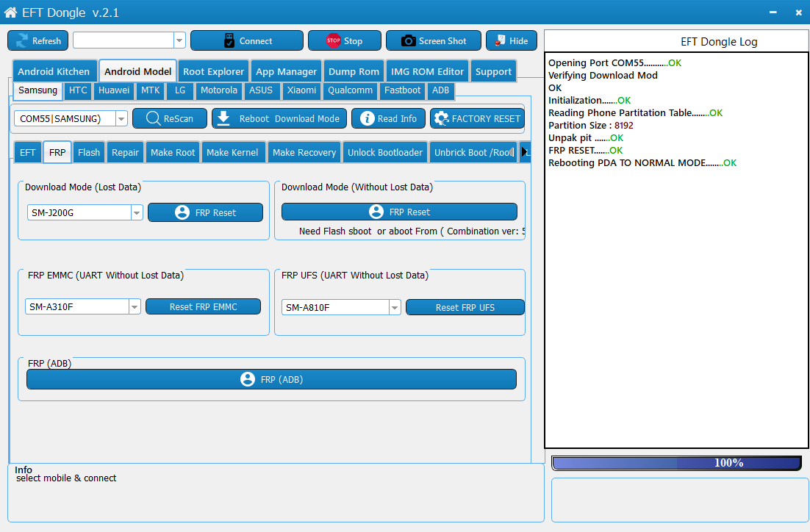Open the SM-J200G model dropdown
The height and width of the screenshot is (532, 810).
coord(137,212)
